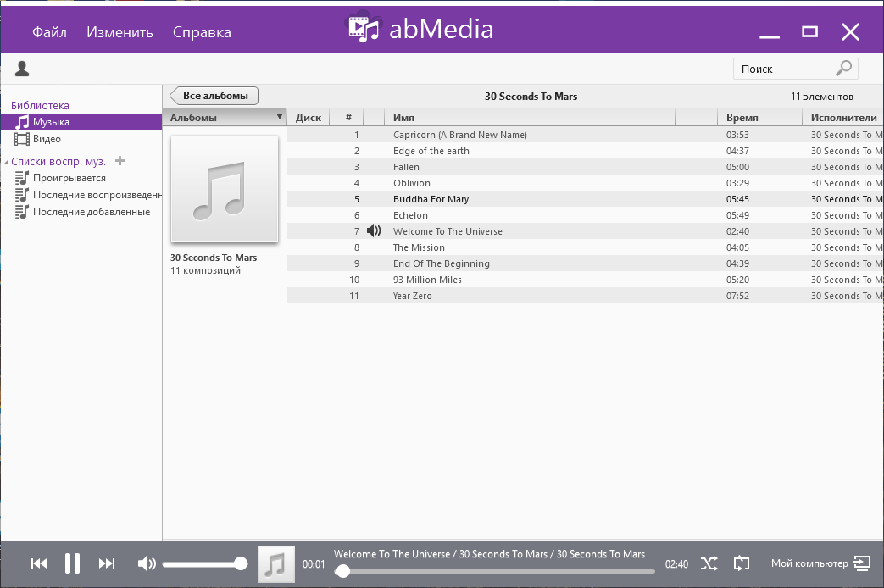Minimize the abMedia window
Screen dimensions: 884x588
coord(770,36)
